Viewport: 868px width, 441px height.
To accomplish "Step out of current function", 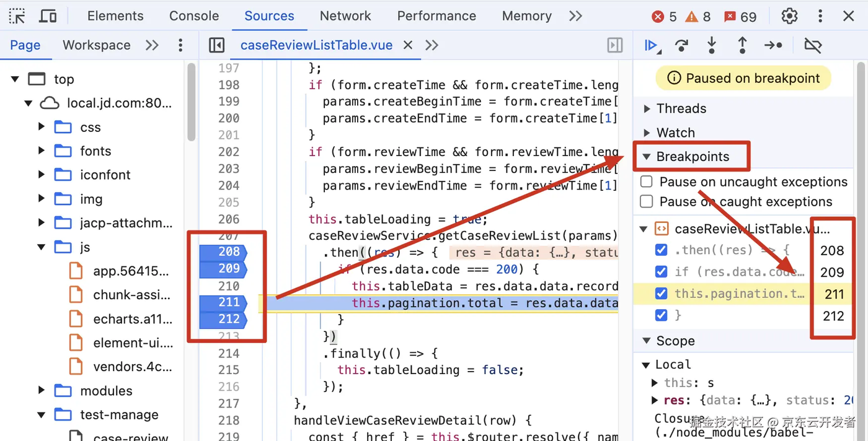I will click(x=742, y=45).
